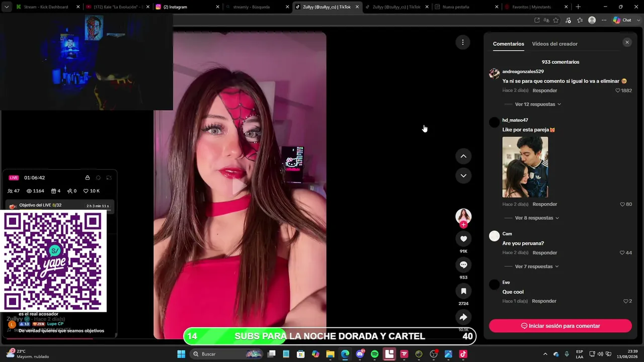Like Cam's comment
Screen dimensions: 644x362
pos(622,253)
